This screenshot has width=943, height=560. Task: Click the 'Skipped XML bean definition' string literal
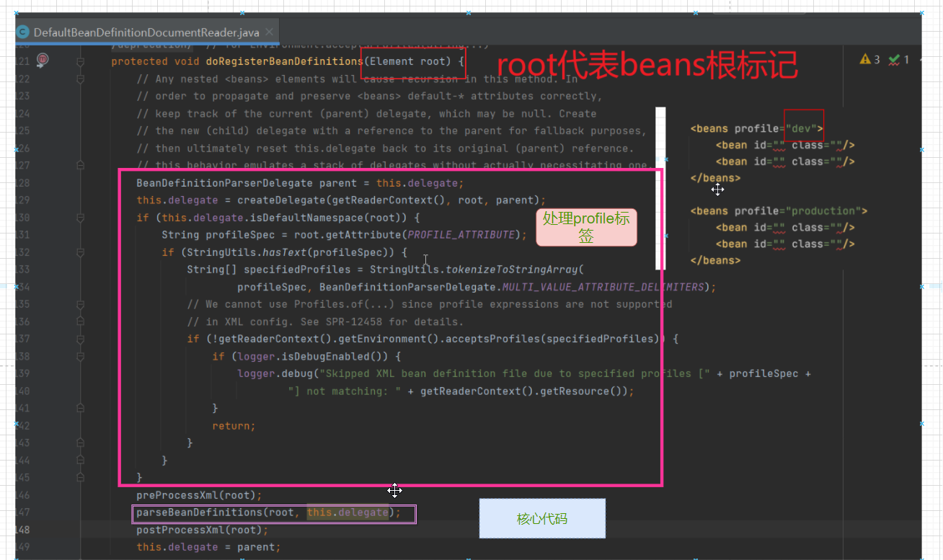[515, 373]
